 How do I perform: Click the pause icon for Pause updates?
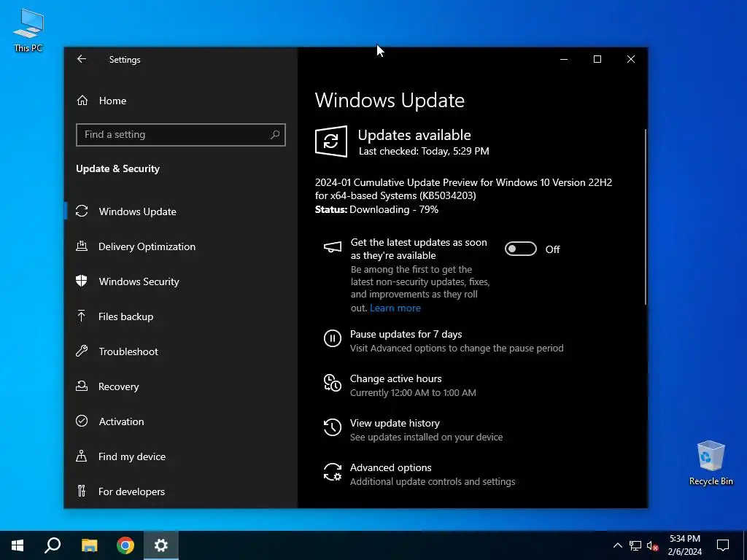[x=333, y=338]
